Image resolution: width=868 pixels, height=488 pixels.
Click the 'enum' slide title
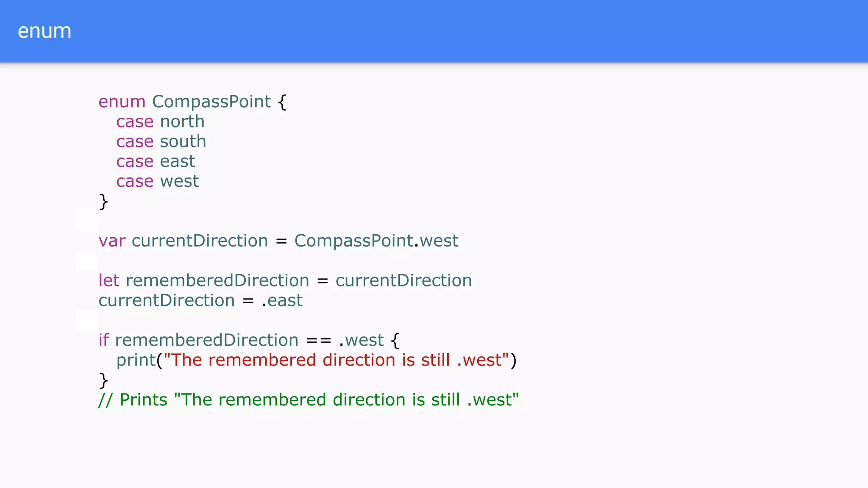tap(45, 31)
